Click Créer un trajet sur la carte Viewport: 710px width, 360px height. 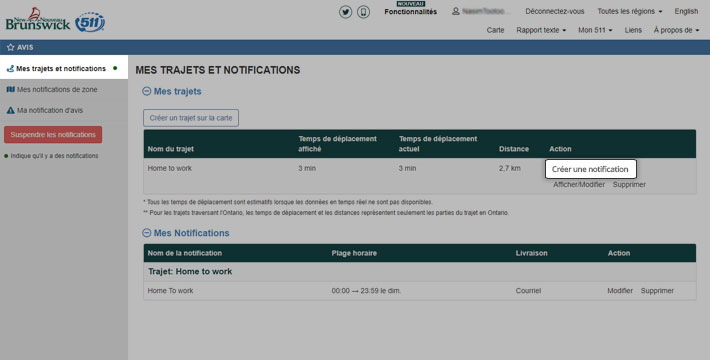[x=191, y=118]
